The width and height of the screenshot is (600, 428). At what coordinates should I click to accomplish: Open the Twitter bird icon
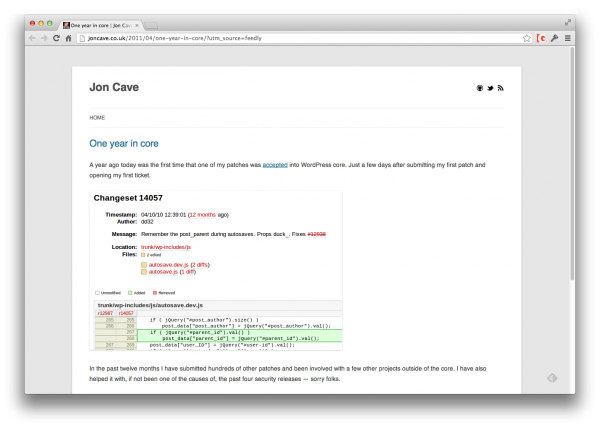pyautogui.click(x=490, y=88)
